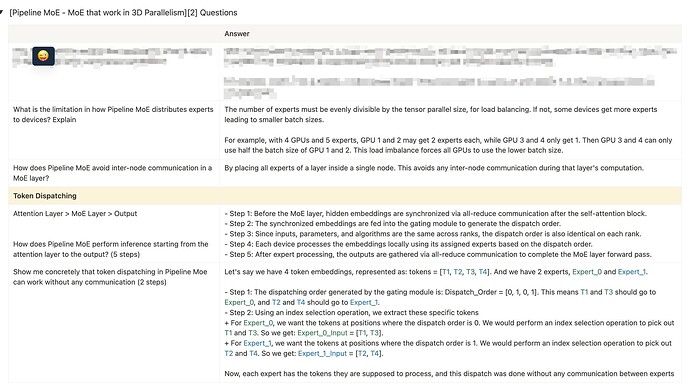Select the question about avoiding inter-node communication
The image size is (690, 391).
point(113,173)
